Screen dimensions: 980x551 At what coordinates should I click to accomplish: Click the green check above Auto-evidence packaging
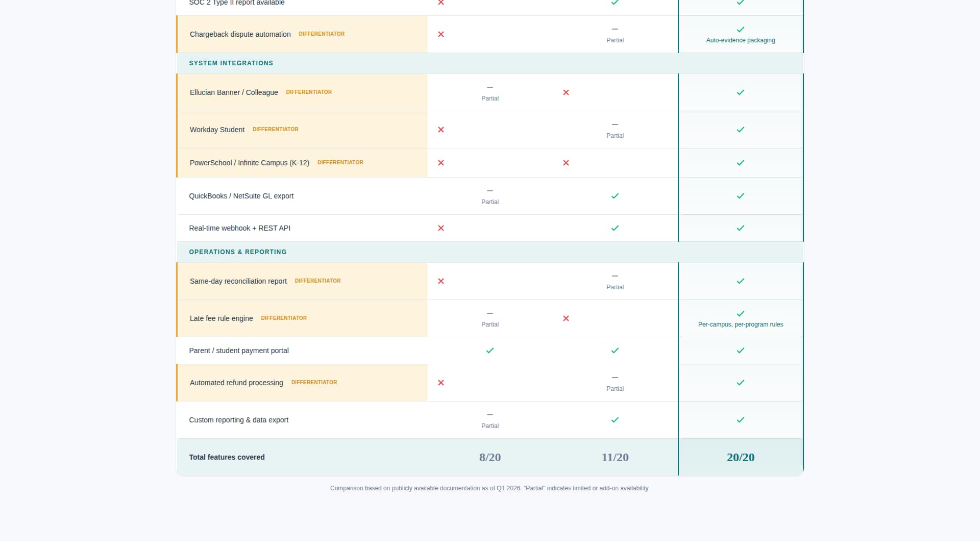[x=741, y=30]
